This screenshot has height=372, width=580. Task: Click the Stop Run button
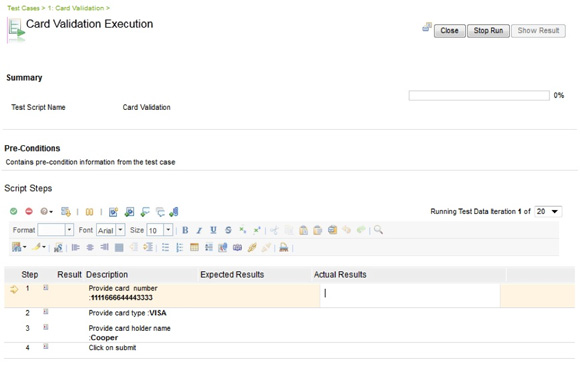click(488, 31)
